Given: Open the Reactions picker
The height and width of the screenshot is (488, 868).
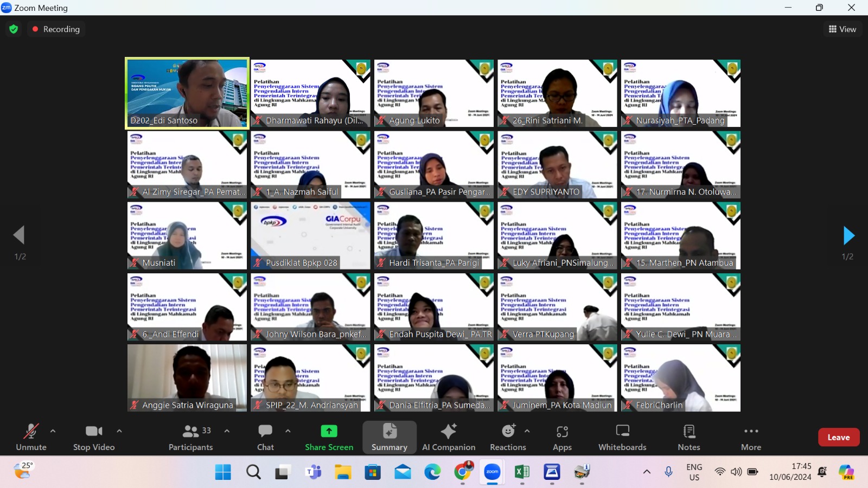Looking at the screenshot, I should [508, 437].
